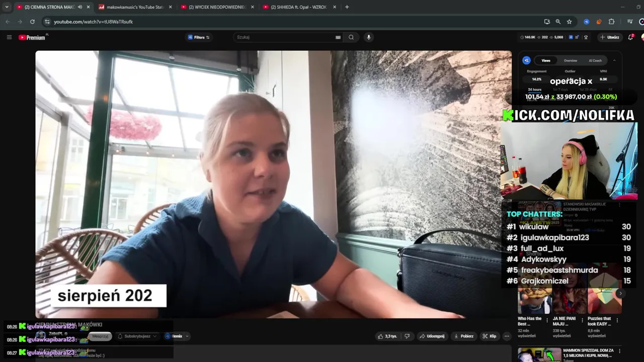Viewport: 644px width, 362px height.
Task: Click the 'Adykowskyy' top chatter name
Action: (544, 259)
